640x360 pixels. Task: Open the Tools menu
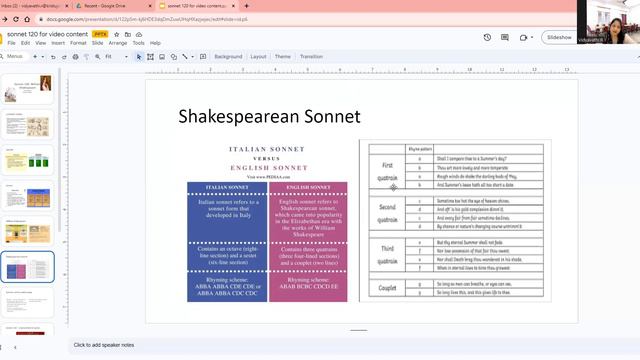(x=138, y=43)
